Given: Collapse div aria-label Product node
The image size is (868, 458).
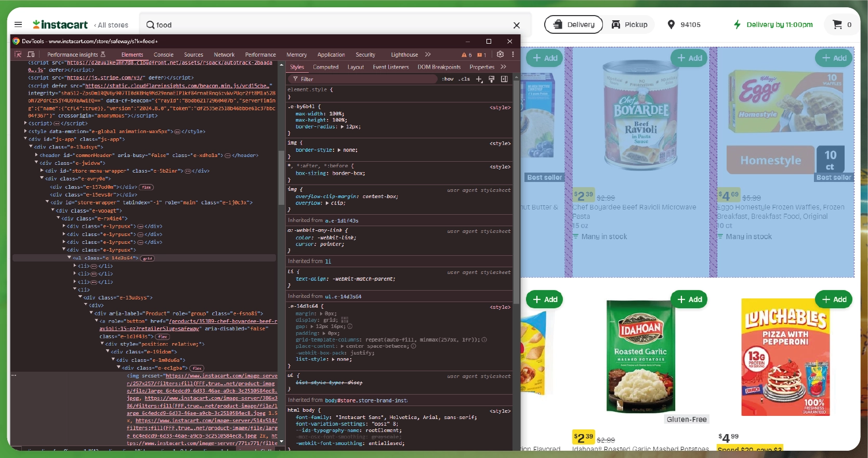Looking at the screenshot, I should point(91,313).
